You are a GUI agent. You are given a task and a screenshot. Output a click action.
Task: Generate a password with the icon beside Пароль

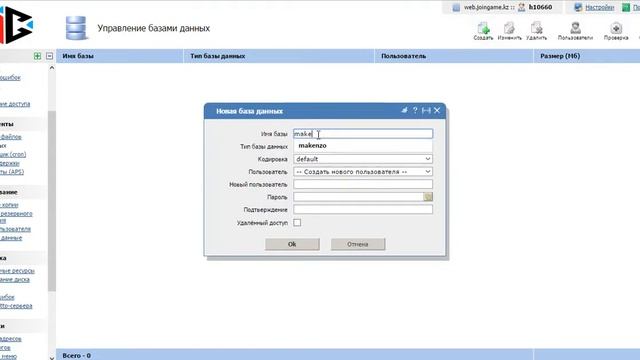tap(428, 197)
